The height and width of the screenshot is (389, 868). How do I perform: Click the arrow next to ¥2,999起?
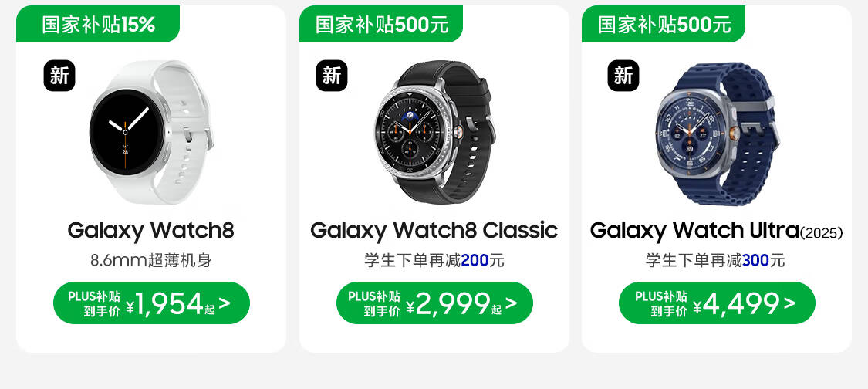click(x=511, y=303)
